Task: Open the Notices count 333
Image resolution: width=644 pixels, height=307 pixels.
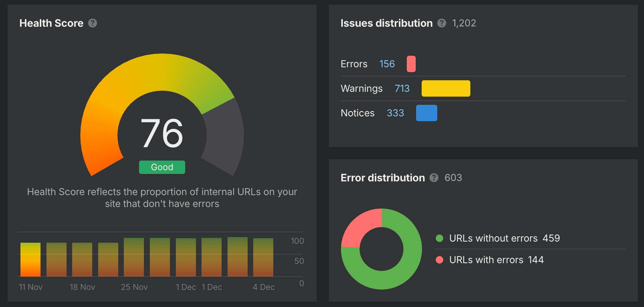Action: click(395, 113)
